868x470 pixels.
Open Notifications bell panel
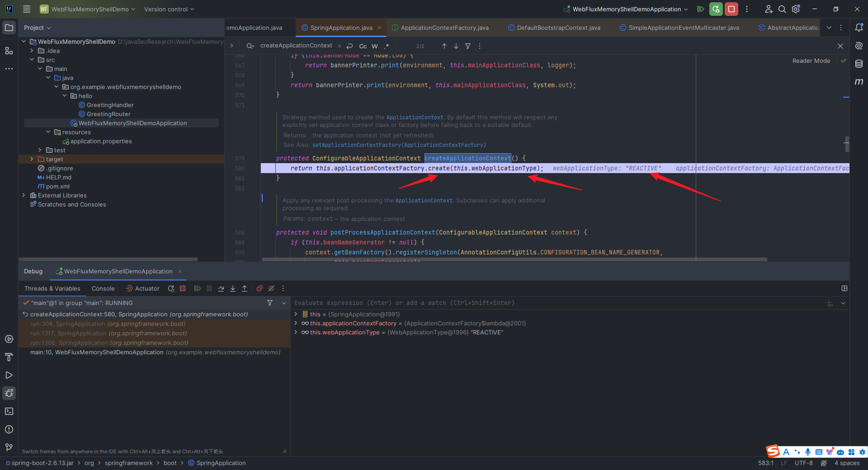click(859, 28)
